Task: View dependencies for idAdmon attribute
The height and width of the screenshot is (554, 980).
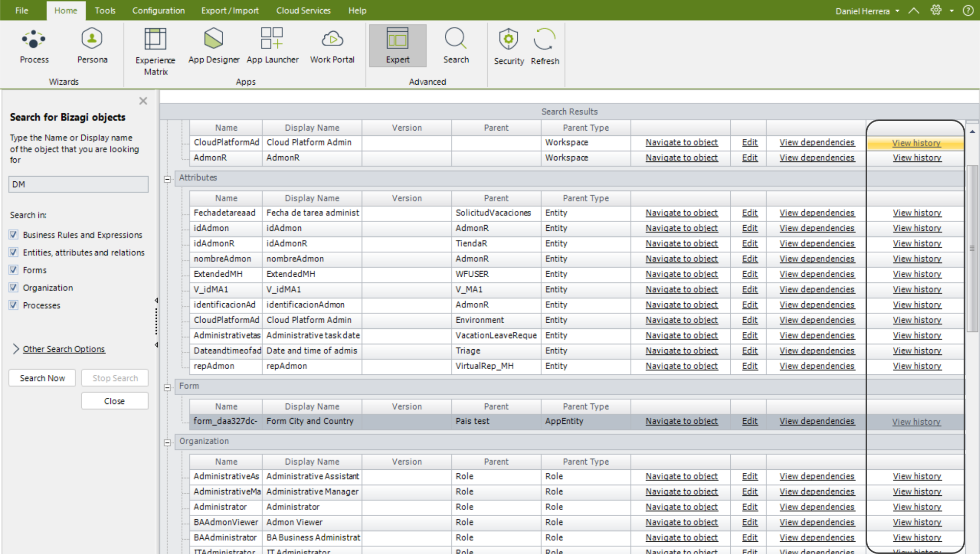Action: (817, 228)
